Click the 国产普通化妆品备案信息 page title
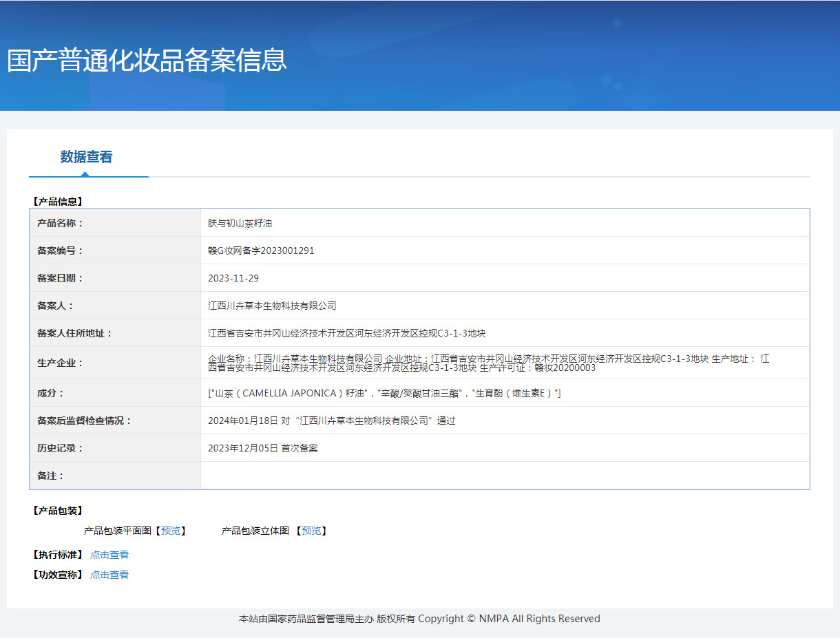840x638 pixels. pos(147,61)
